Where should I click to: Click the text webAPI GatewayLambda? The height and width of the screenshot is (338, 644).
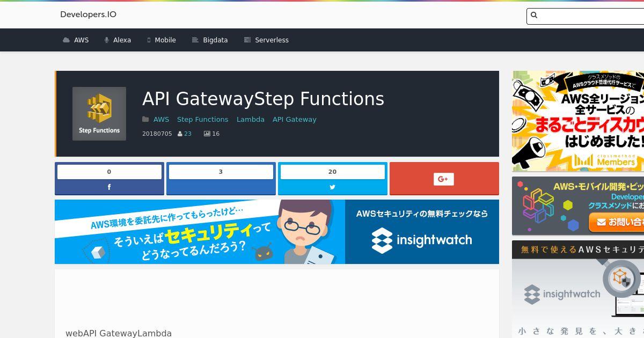click(119, 333)
